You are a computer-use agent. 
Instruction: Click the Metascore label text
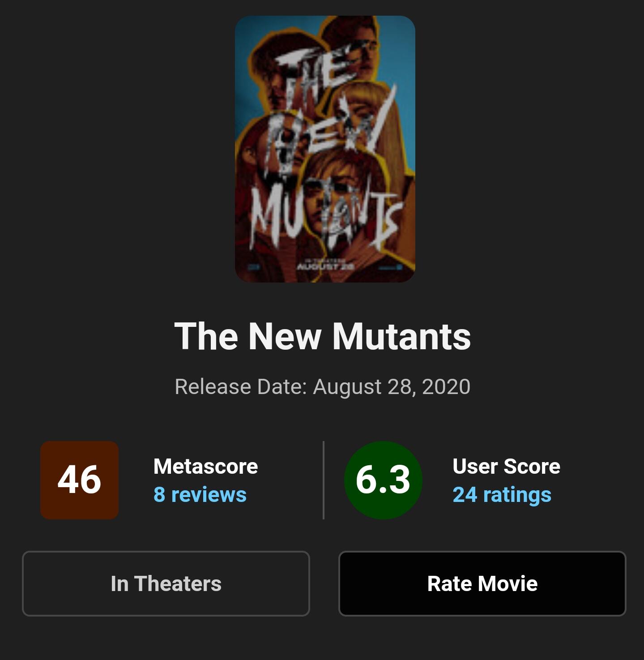point(205,466)
